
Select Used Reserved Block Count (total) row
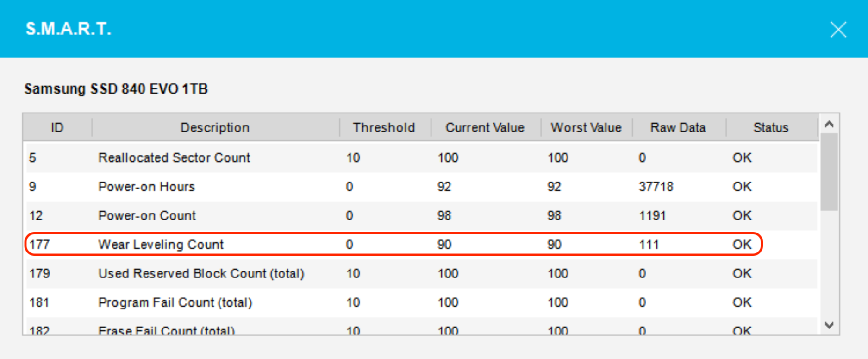421,273
